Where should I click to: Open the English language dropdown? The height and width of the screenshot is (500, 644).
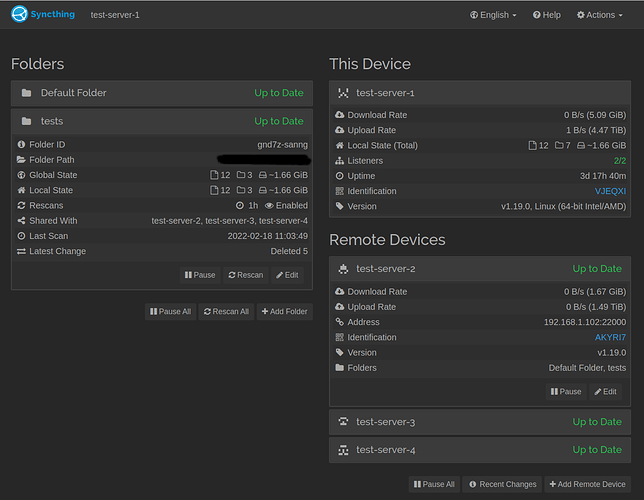(493, 15)
